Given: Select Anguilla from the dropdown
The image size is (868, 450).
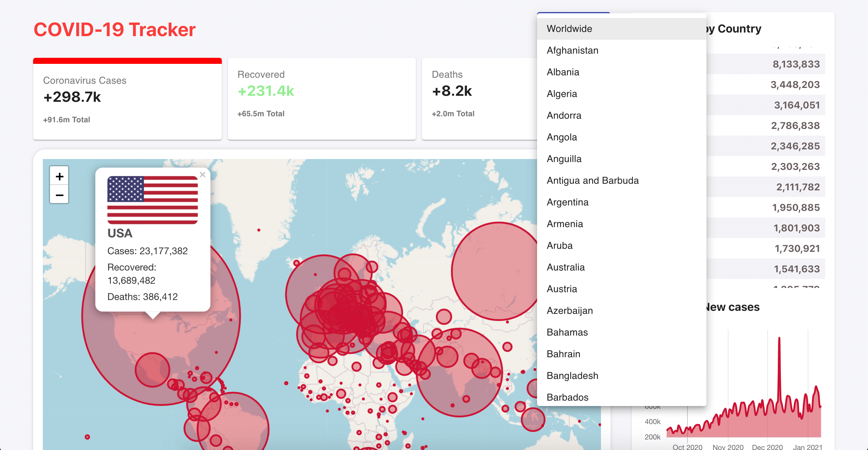Looking at the screenshot, I should (621, 159).
